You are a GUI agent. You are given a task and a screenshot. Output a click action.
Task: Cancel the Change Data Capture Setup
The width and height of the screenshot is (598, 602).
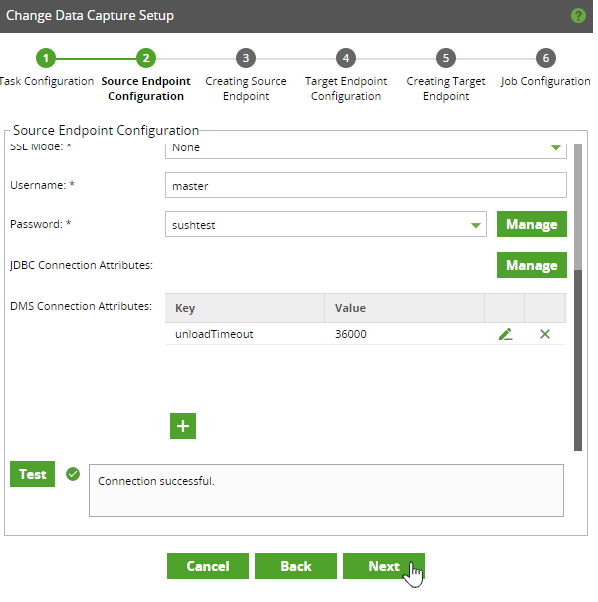[208, 566]
